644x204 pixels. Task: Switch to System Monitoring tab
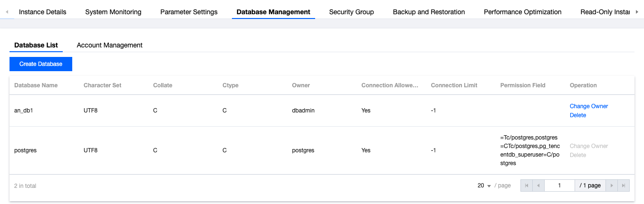click(x=113, y=12)
